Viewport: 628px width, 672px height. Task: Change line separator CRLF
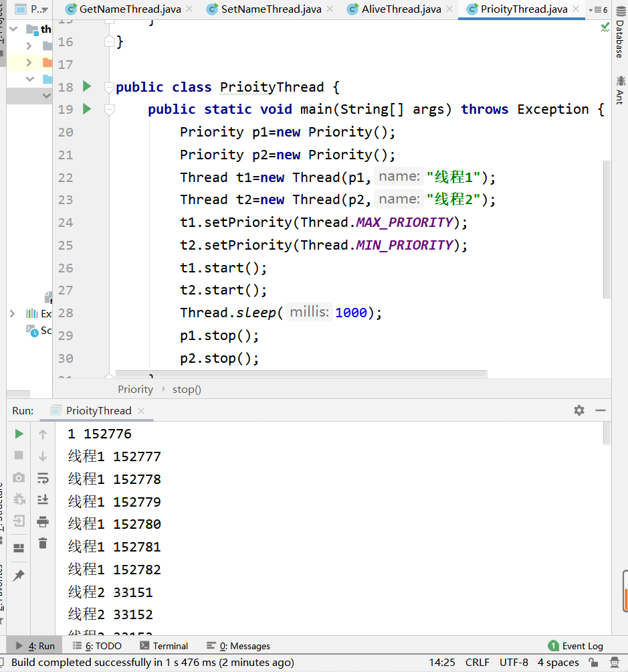(x=478, y=663)
